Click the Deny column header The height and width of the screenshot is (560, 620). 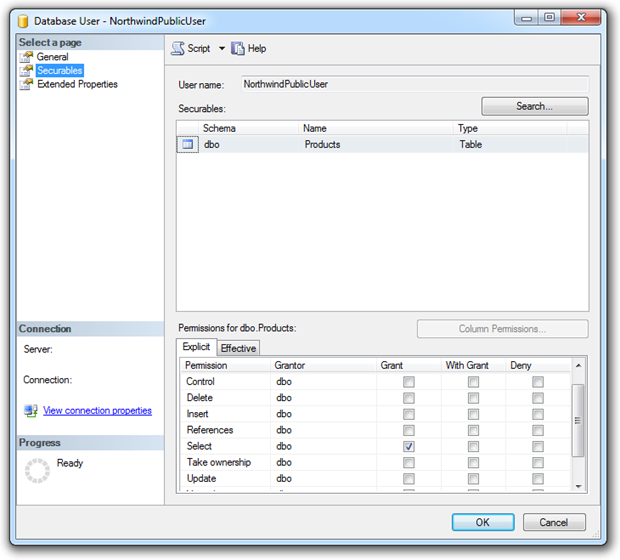pyautogui.click(x=538, y=365)
